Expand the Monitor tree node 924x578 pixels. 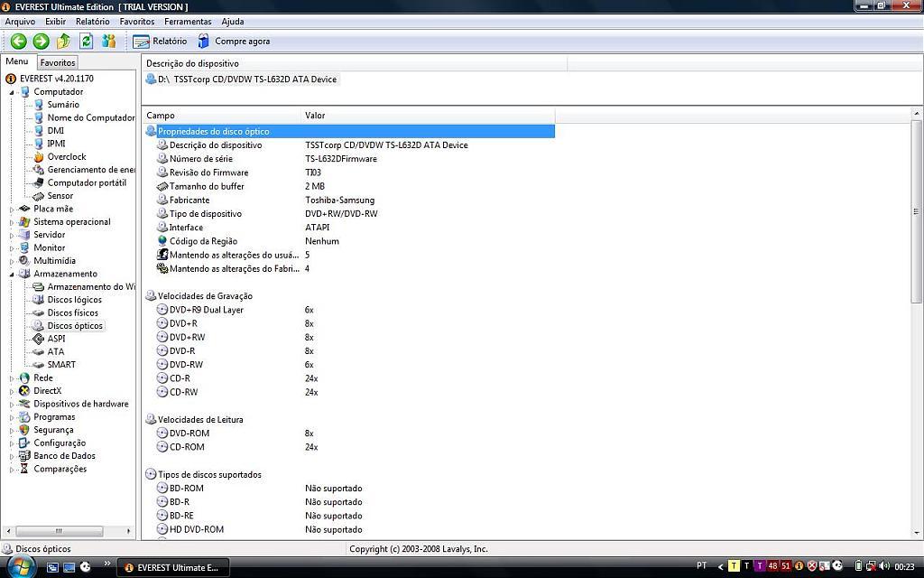pyautogui.click(x=11, y=248)
